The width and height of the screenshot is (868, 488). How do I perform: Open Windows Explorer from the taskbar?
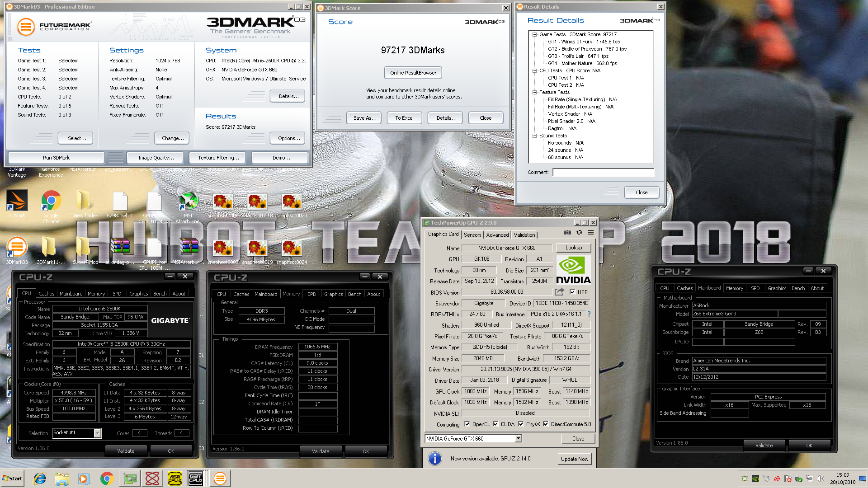(x=62, y=479)
